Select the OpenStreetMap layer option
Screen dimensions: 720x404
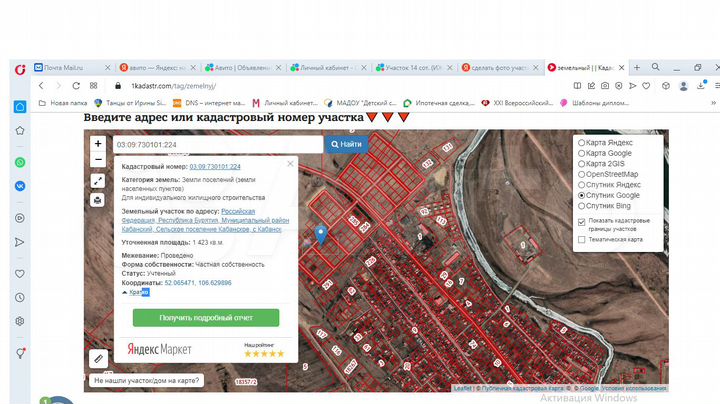pos(583,175)
